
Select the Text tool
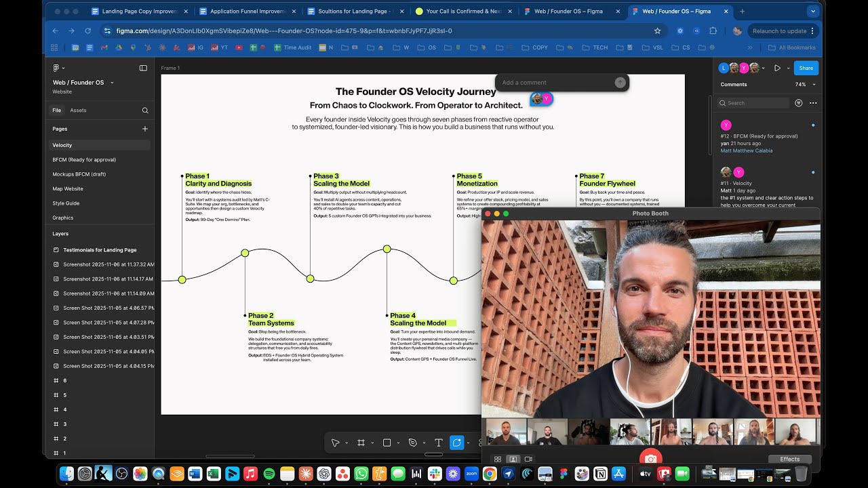(x=438, y=443)
